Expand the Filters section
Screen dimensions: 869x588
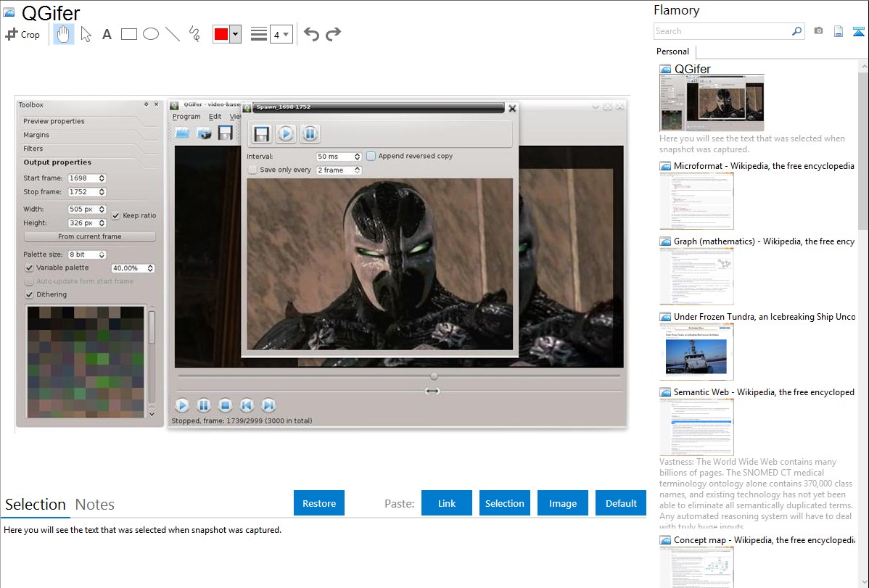pyautogui.click(x=33, y=149)
